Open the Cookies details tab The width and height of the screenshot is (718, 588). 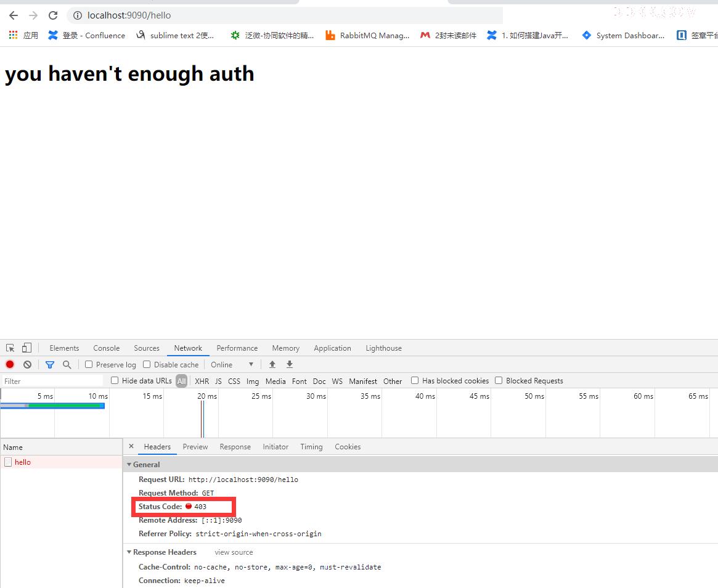click(x=348, y=447)
